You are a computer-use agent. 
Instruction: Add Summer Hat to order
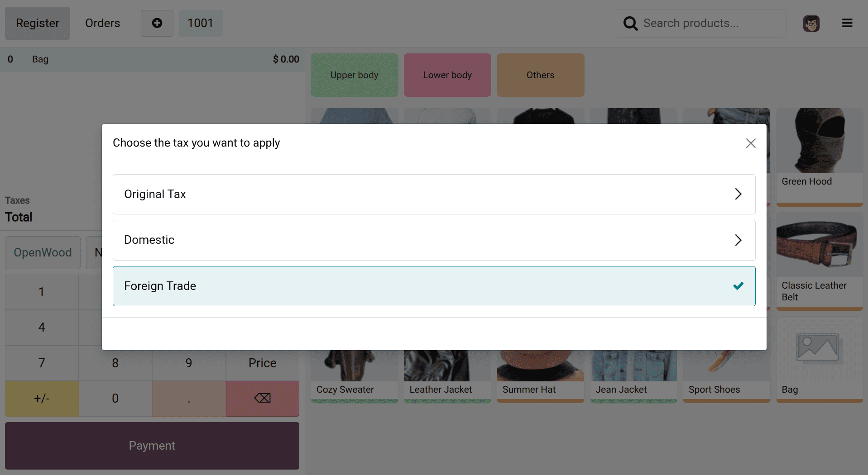coord(541,376)
